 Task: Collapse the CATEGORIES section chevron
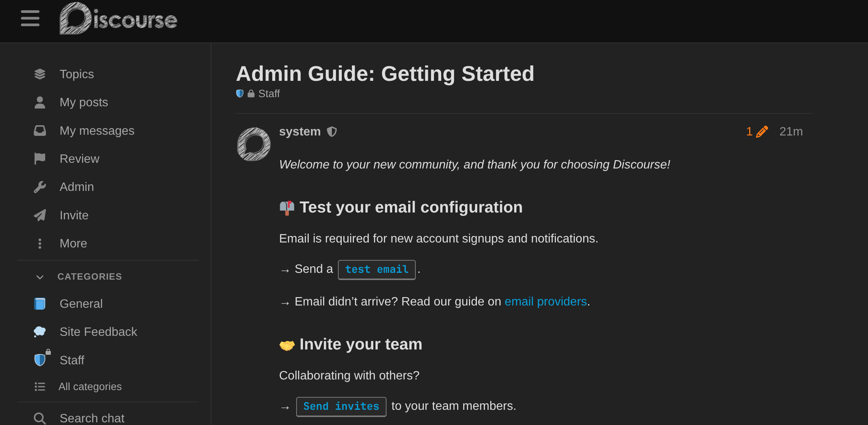pyautogui.click(x=40, y=277)
